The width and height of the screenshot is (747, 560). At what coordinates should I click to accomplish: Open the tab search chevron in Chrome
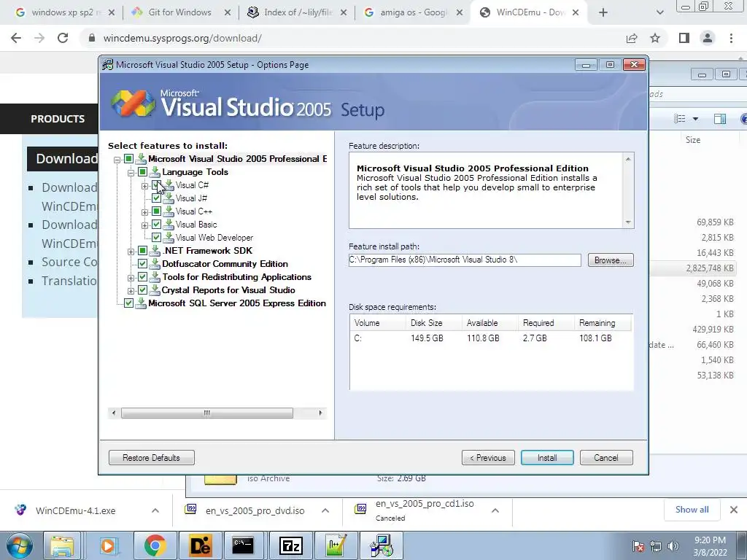(659, 12)
